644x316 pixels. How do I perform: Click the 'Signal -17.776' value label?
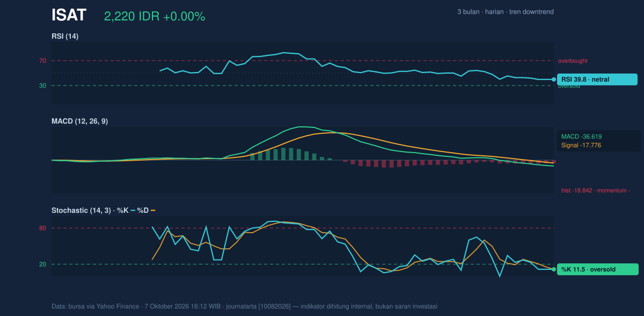[581, 145]
